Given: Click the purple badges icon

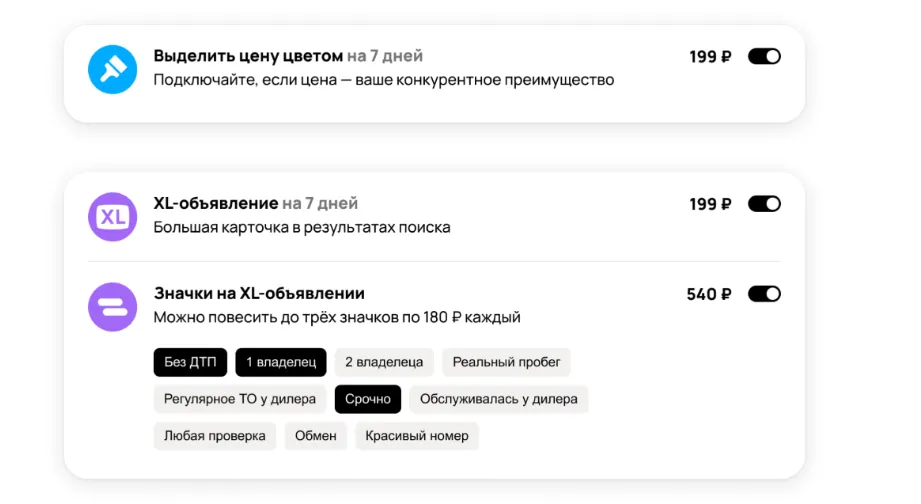Looking at the screenshot, I should tap(112, 306).
